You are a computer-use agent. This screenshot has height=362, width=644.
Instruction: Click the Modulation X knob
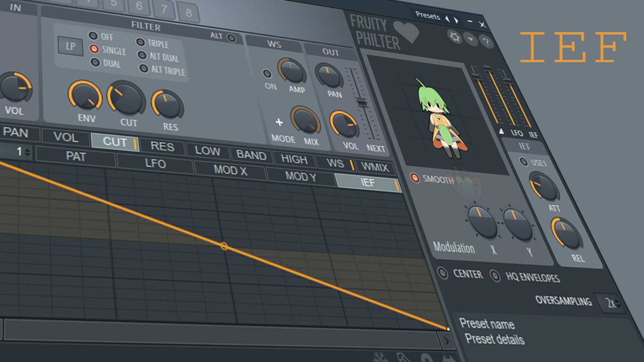[x=482, y=221]
